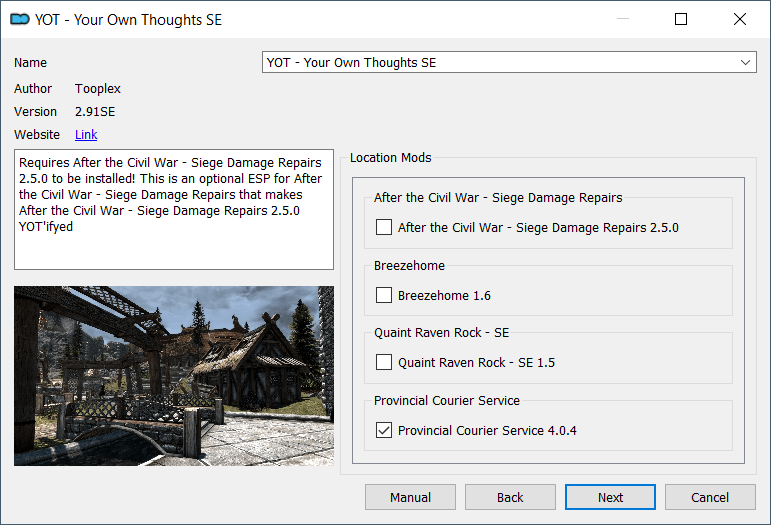Click the mod description text box

coord(174,209)
